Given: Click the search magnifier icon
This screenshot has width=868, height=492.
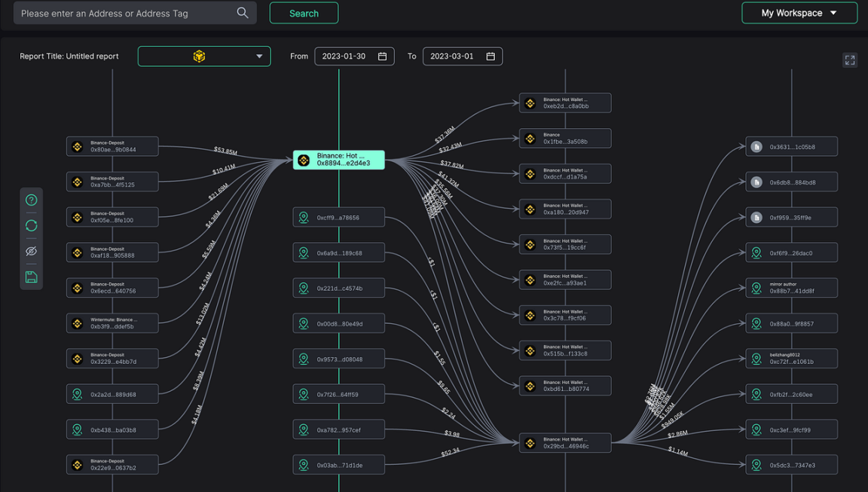Looking at the screenshot, I should pos(243,13).
